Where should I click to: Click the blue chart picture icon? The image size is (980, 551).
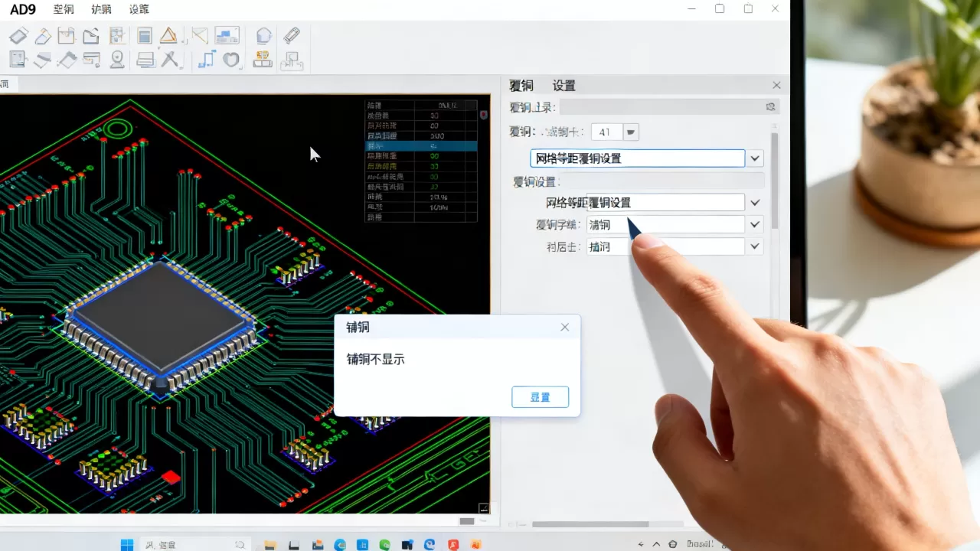(227, 35)
